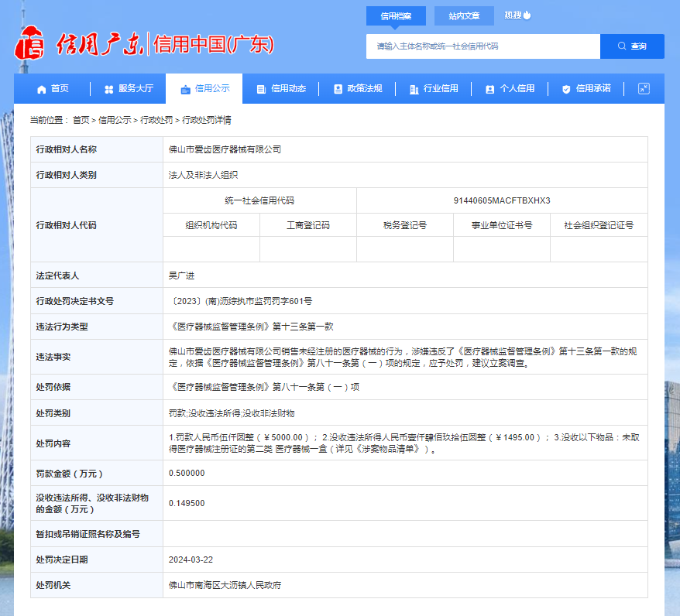The height and width of the screenshot is (616, 680).
Task: Click the 个人信用 person icon
Action: pyautogui.click(x=489, y=89)
